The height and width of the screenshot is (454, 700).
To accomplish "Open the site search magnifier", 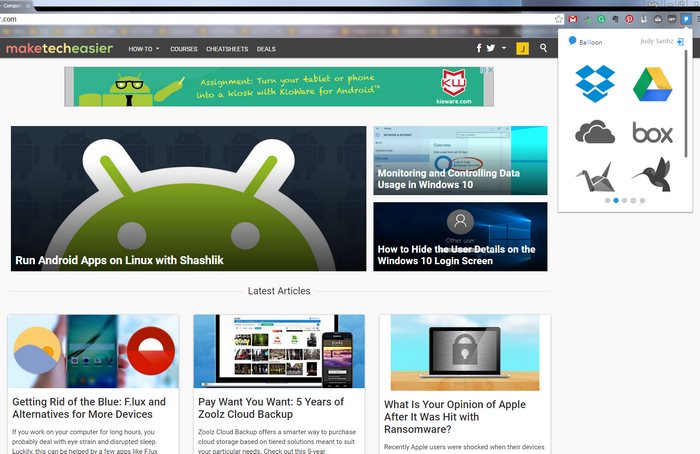I will pyautogui.click(x=543, y=48).
